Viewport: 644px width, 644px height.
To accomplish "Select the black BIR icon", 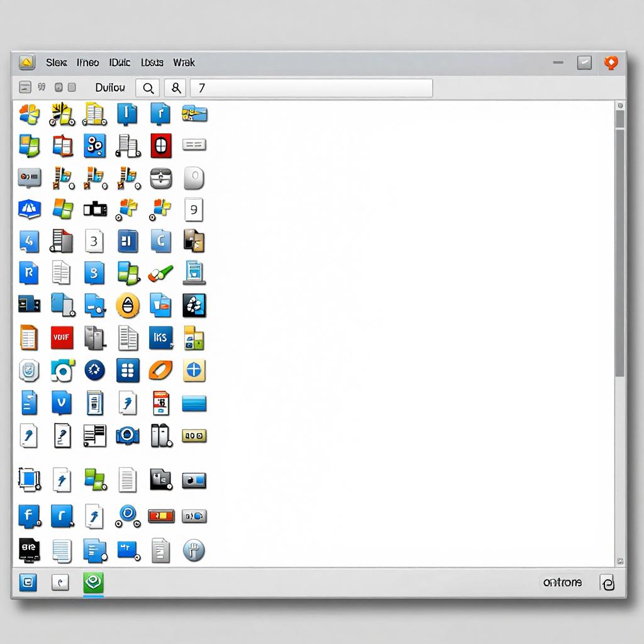I will 30,550.
